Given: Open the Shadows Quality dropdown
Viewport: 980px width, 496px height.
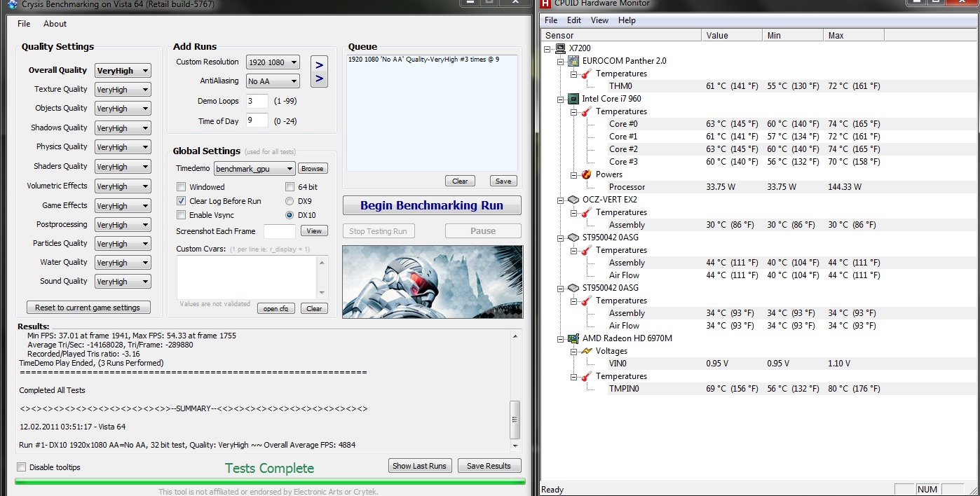Looking at the screenshot, I should click(x=122, y=128).
